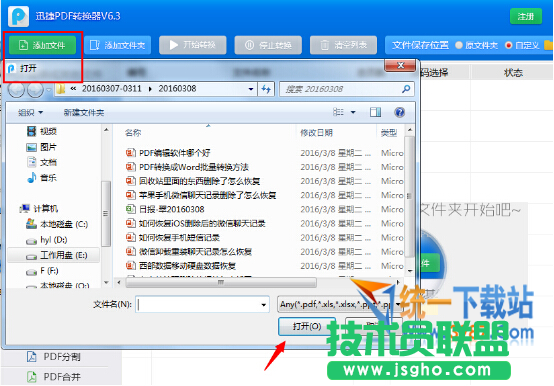Click 20160307-0311 in the address path
The width and height of the screenshot is (554, 386).
click(x=112, y=89)
